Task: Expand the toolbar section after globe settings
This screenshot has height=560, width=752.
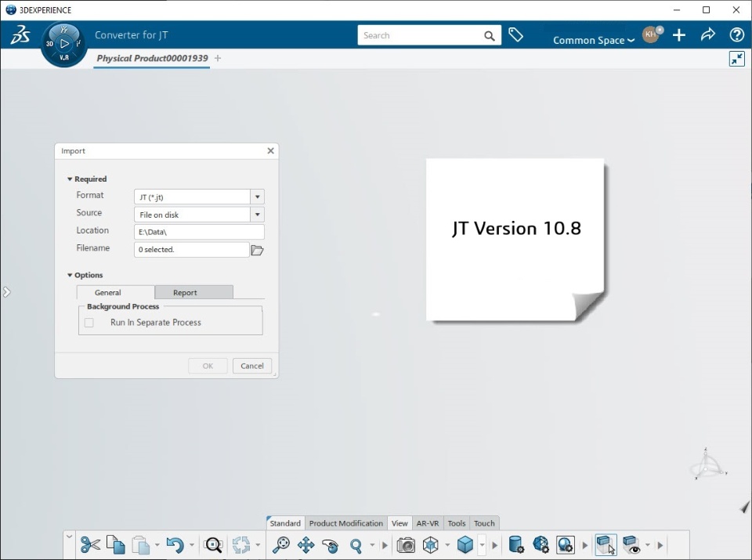Action: [x=584, y=545]
